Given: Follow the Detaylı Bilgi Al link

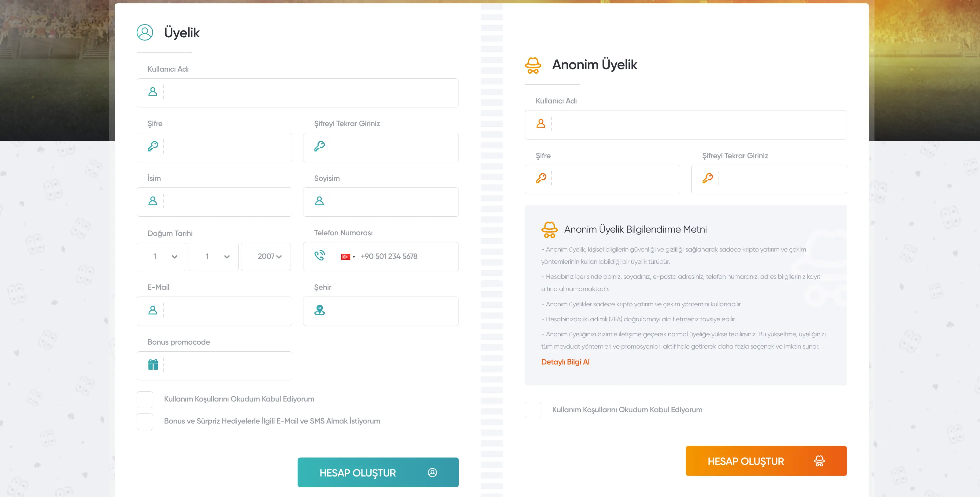Looking at the screenshot, I should [x=565, y=362].
